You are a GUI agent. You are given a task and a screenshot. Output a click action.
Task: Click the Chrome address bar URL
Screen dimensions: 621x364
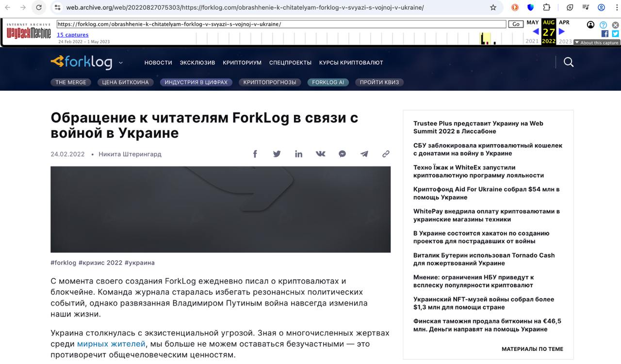(245, 7)
